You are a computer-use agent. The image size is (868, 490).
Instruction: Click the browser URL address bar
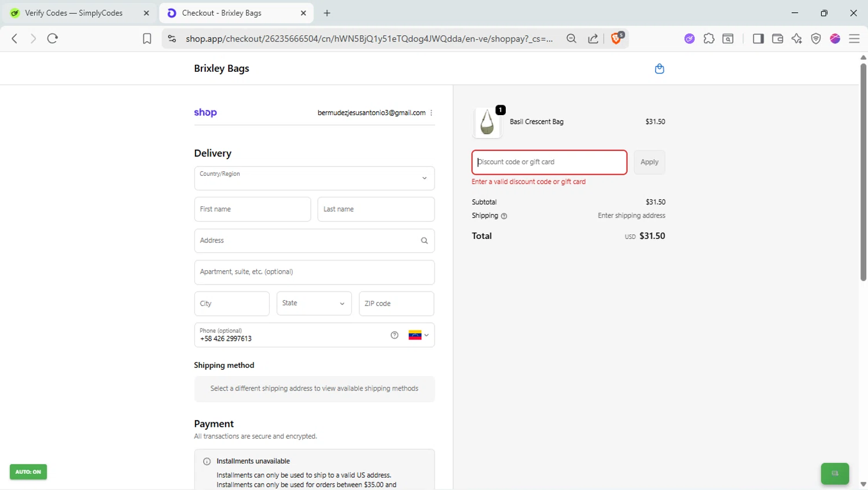(369, 39)
